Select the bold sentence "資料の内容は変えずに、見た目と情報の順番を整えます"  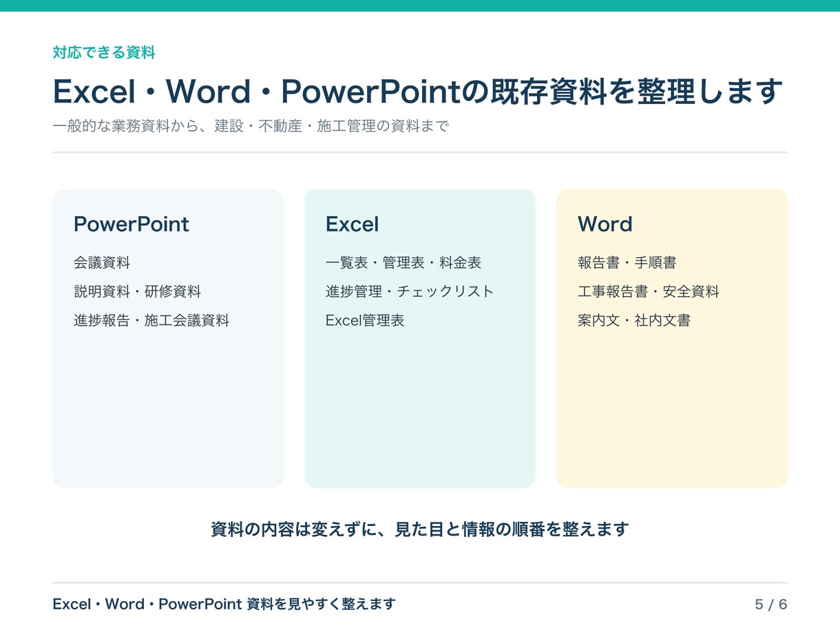(420, 529)
